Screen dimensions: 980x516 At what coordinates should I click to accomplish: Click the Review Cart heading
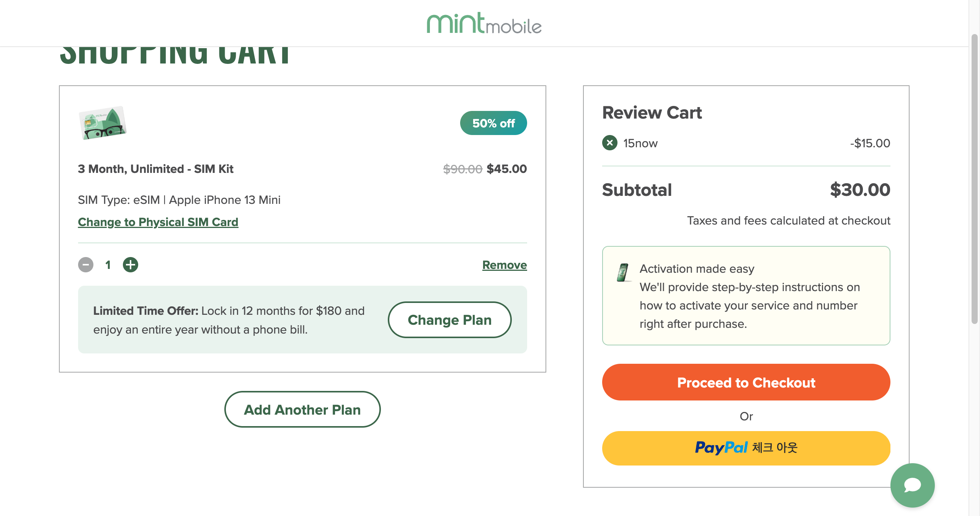pyautogui.click(x=652, y=113)
